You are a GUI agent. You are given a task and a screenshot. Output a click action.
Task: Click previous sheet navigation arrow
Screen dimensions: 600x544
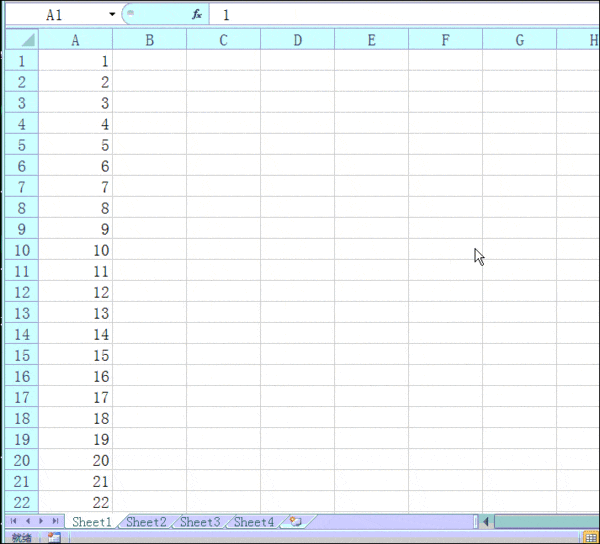(x=28, y=521)
